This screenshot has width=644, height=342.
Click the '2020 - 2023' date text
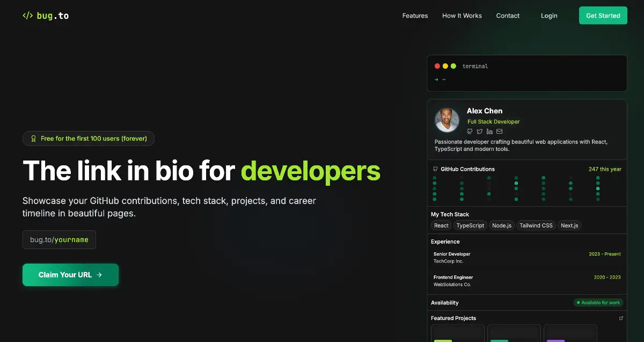tap(607, 278)
